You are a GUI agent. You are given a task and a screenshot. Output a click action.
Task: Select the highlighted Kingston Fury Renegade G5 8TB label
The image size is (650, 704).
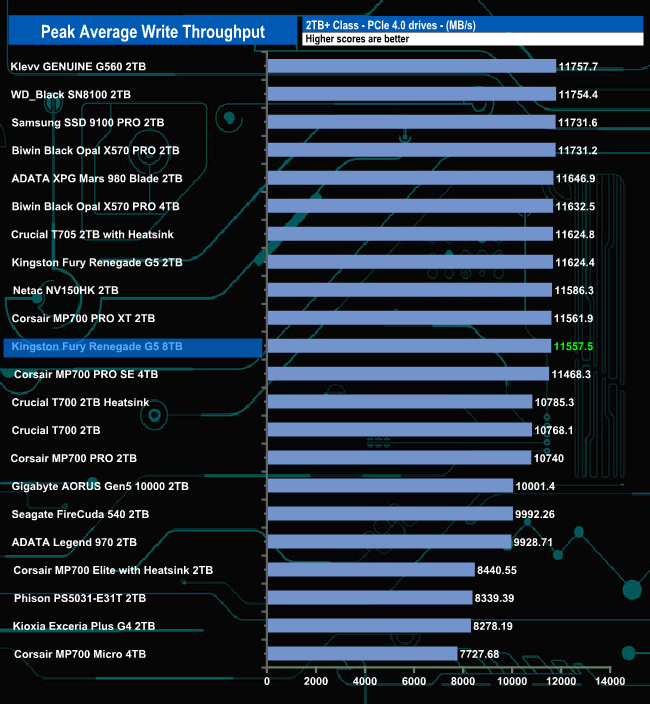(x=97, y=346)
